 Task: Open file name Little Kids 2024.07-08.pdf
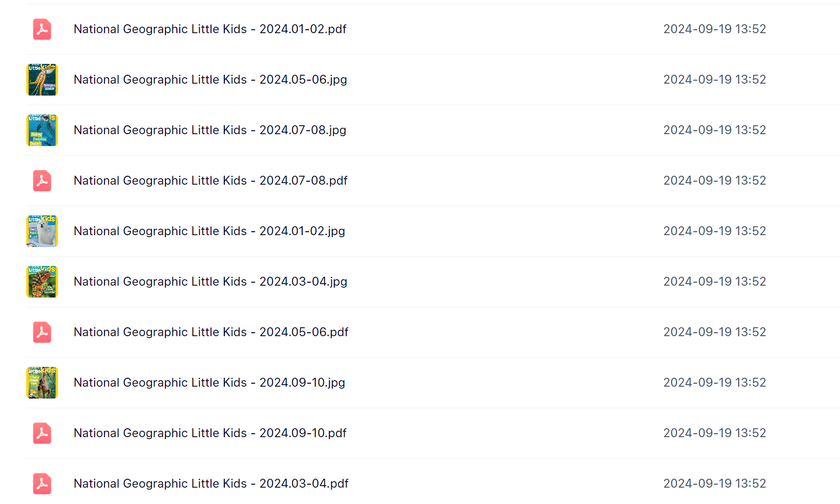click(210, 181)
